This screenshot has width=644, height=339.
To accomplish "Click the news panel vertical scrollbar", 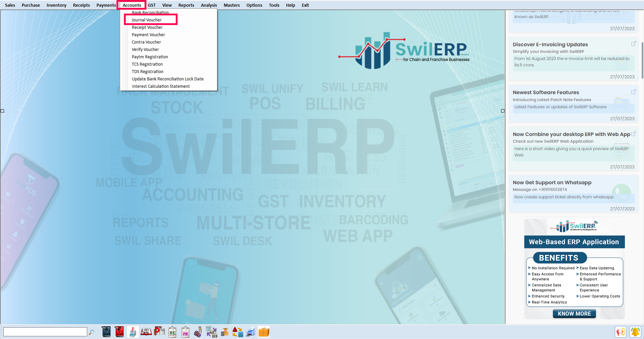I will (642, 60).
